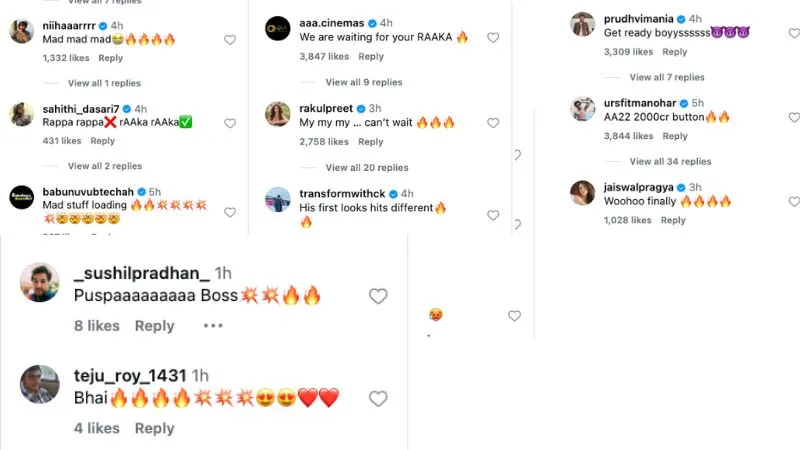Open three-dots menu on _sushilpradhan_ comment
Viewport: 800px width, 450px height.
click(213, 325)
